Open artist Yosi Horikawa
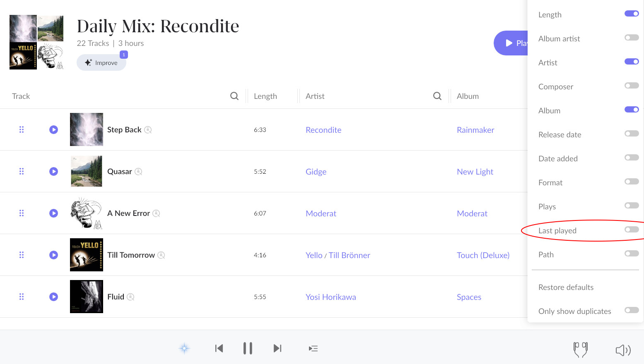Image resolution: width=644 pixels, height=364 pixels. tap(331, 297)
